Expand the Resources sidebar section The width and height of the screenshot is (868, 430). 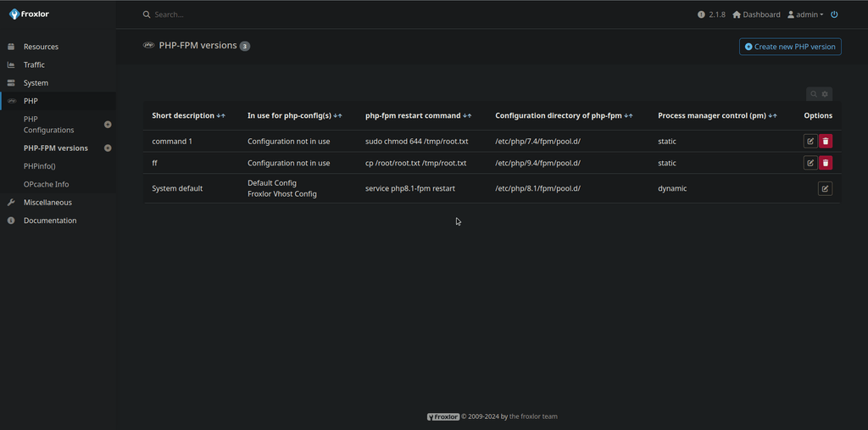[x=41, y=47]
